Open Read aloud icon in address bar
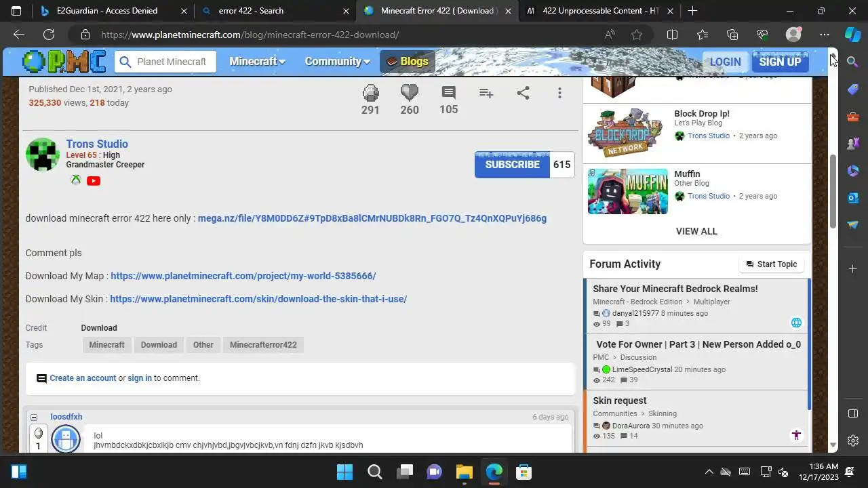 click(x=610, y=35)
